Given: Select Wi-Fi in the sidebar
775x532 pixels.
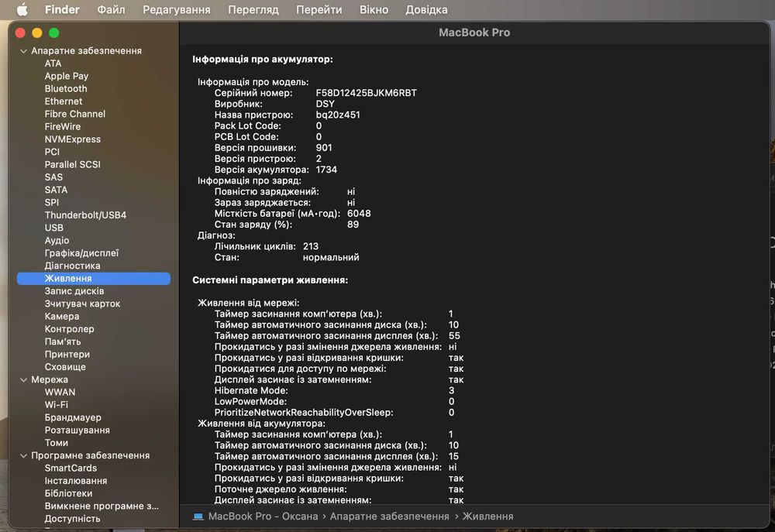Looking at the screenshot, I should point(57,405).
